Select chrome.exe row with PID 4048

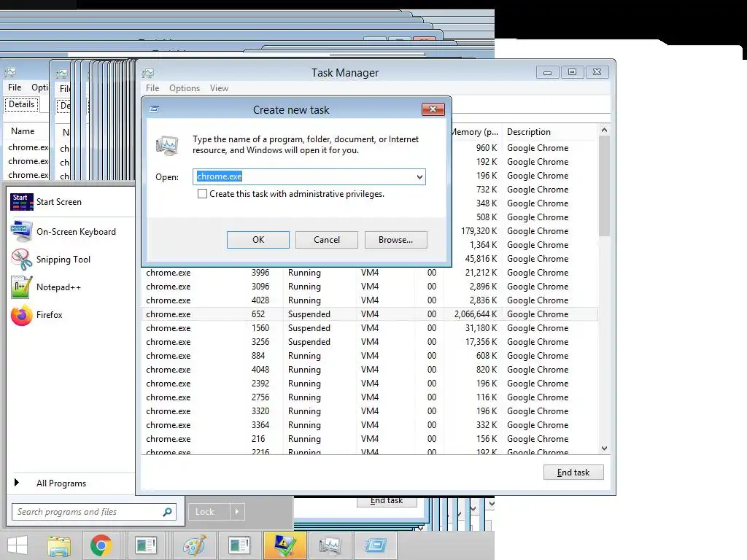coord(370,370)
